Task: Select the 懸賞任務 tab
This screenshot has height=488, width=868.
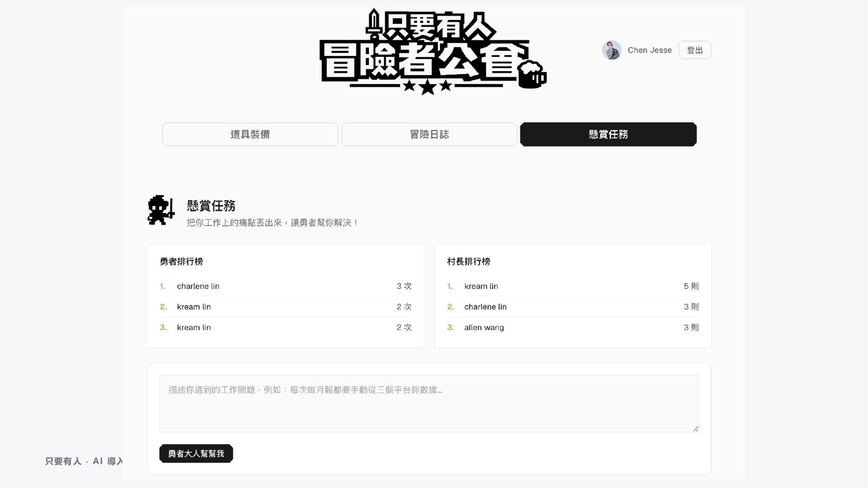Action: pos(608,134)
